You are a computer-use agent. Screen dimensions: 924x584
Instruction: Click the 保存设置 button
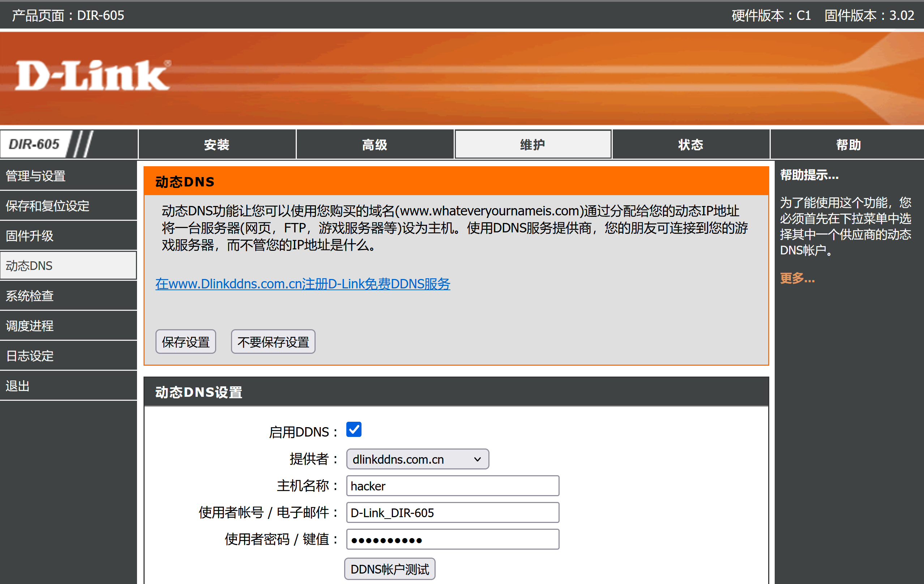pyautogui.click(x=185, y=342)
